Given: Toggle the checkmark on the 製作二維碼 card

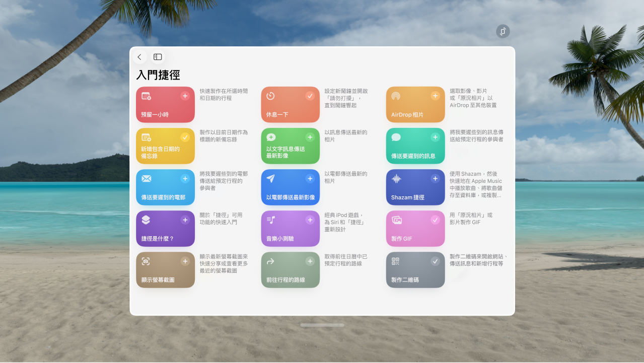Looking at the screenshot, I should pyautogui.click(x=435, y=261).
